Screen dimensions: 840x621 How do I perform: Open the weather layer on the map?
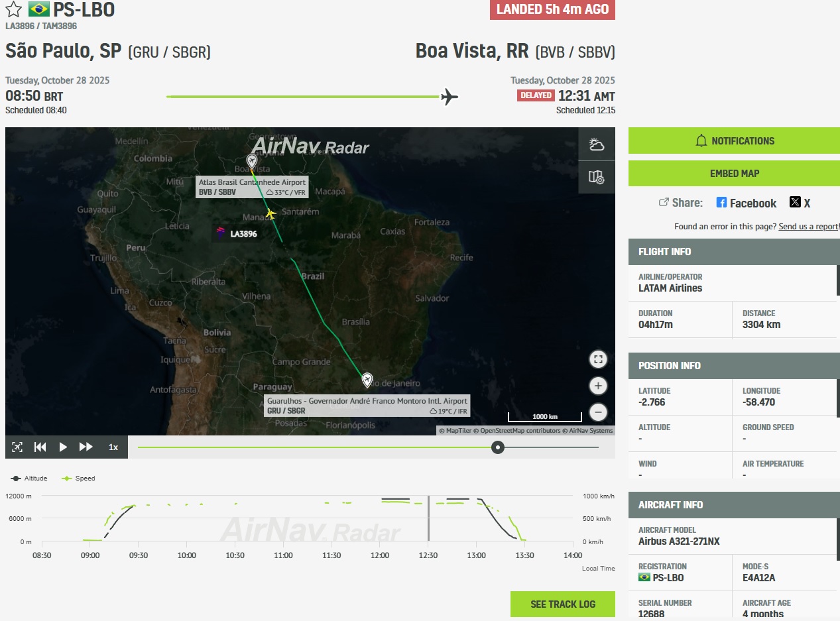pyautogui.click(x=596, y=144)
